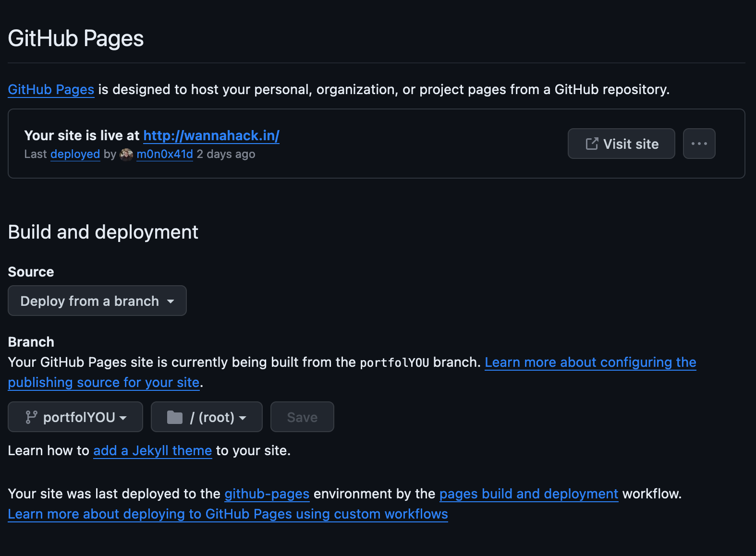This screenshot has height=556, width=756.
Task: Open the three-dot more options menu
Action: (699, 144)
